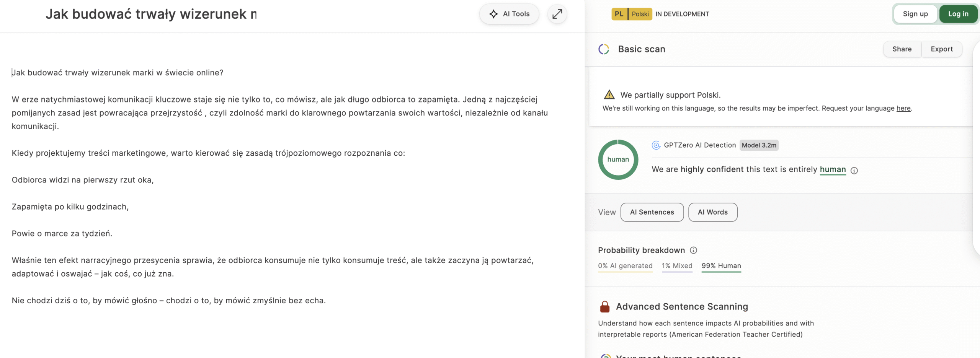Open the PL Polski language selector
Image resolution: width=980 pixels, height=358 pixels.
(632, 14)
